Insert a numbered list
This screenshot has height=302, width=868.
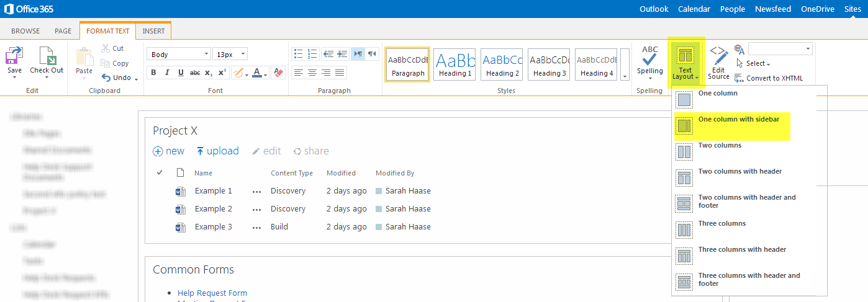312,54
